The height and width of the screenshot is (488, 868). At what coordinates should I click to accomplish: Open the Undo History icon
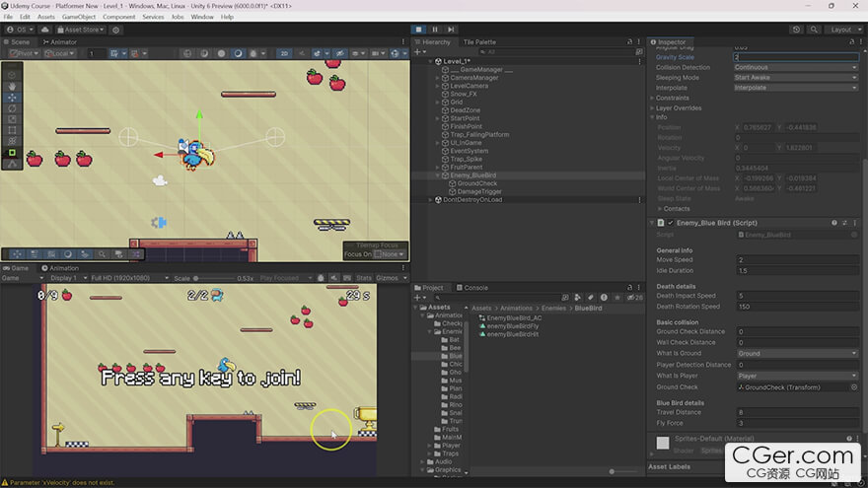(x=796, y=30)
